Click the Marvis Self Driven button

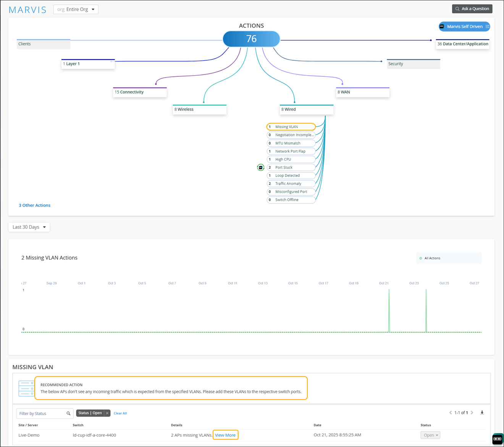(464, 27)
